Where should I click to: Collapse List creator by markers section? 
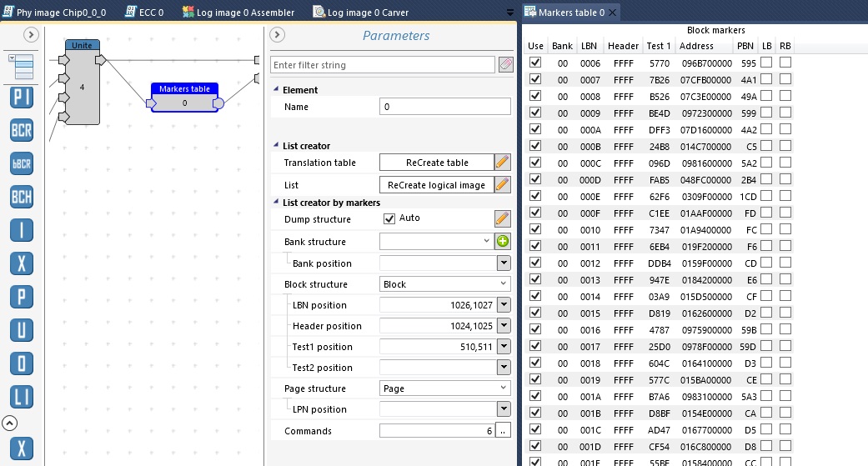(276, 202)
